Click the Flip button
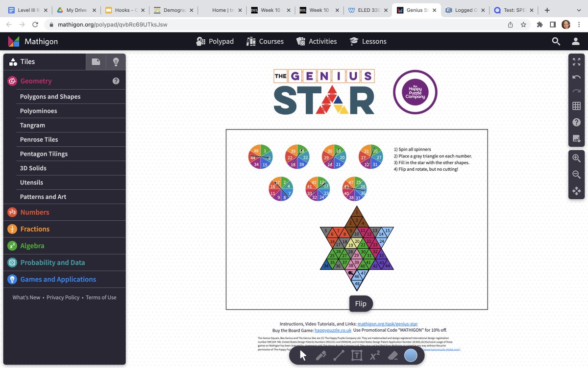This screenshot has width=588, height=368. [x=361, y=304]
